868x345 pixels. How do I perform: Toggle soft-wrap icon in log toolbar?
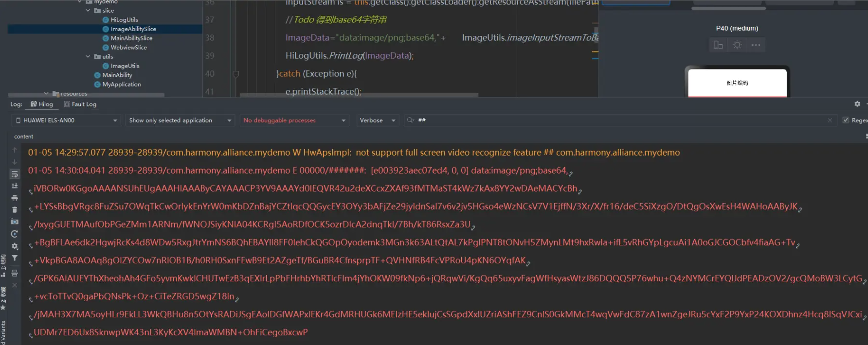tap(15, 174)
